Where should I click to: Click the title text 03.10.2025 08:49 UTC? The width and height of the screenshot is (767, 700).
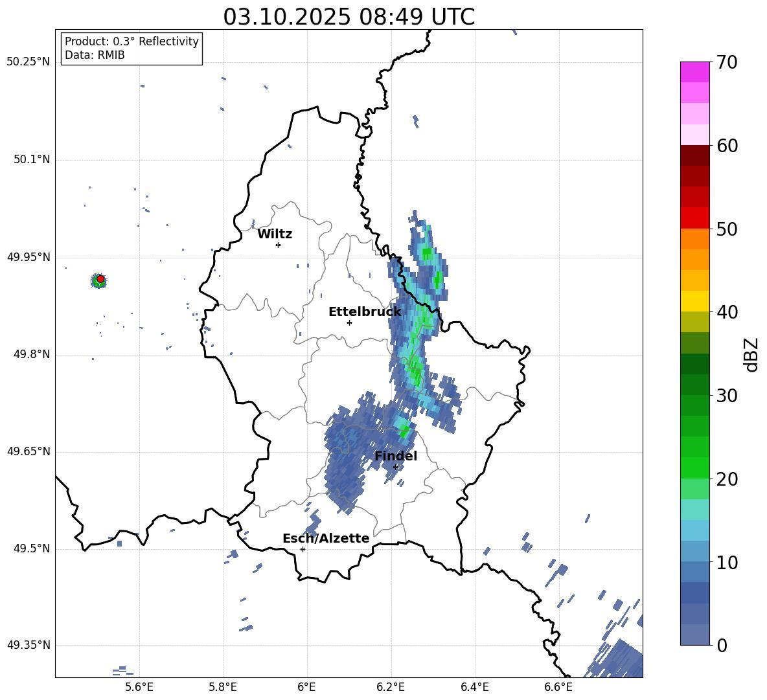pos(349,17)
